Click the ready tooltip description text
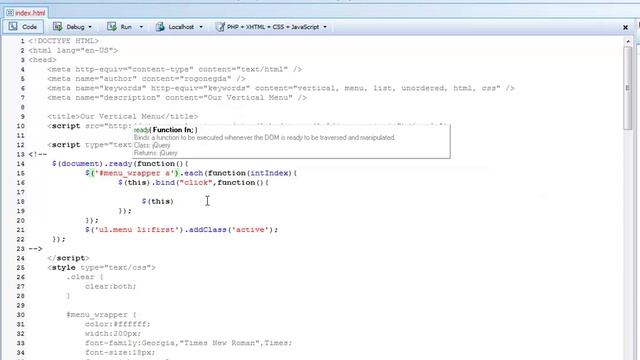The width and height of the screenshot is (640, 360). tap(264, 138)
